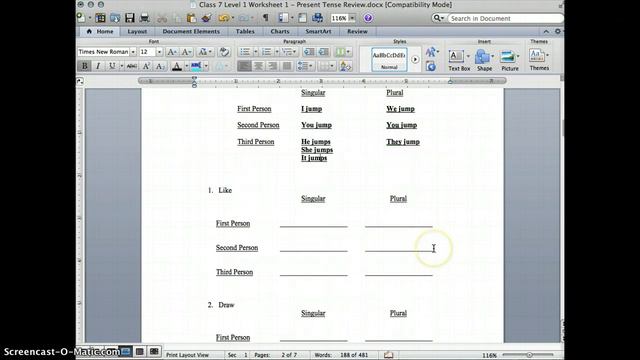Image resolution: width=640 pixels, height=360 pixels.
Task: Insert a Shape
Action: coord(484,60)
